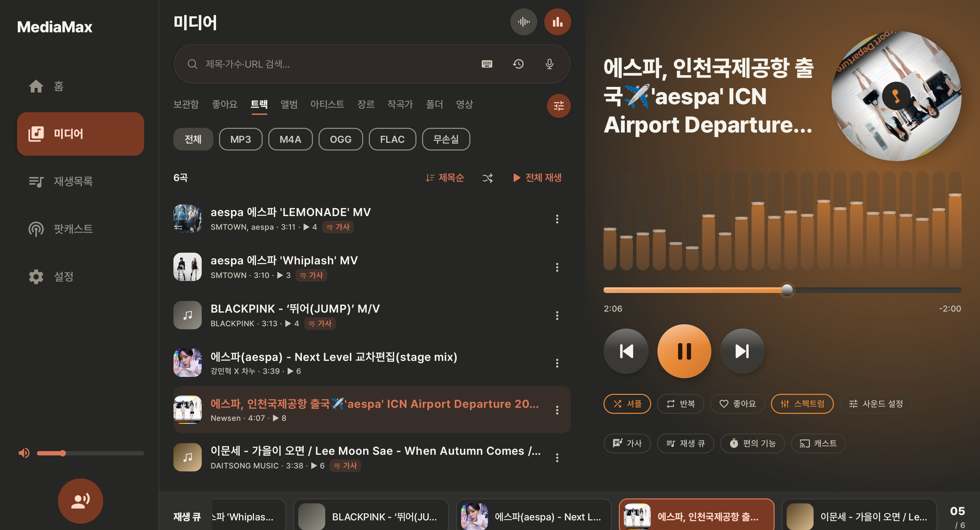980x530 pixels.
Task: Click the voice assistant button in sidebar
Action: point(80,501)
